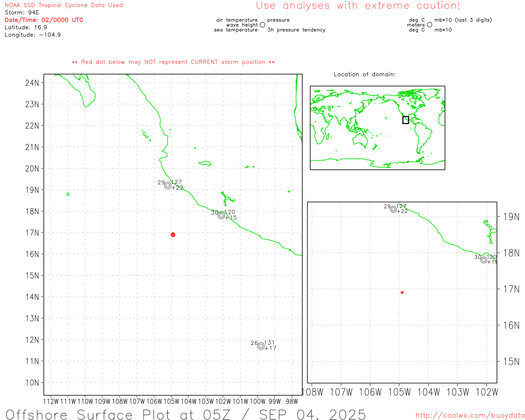
Task: Click the 102W label on inset map
Action: coord(487,392)
